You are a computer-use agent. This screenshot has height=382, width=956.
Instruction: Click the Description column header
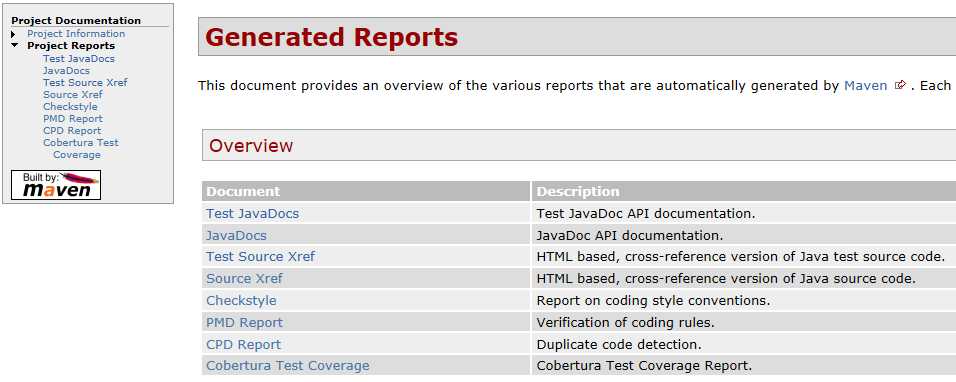point(744,191)
